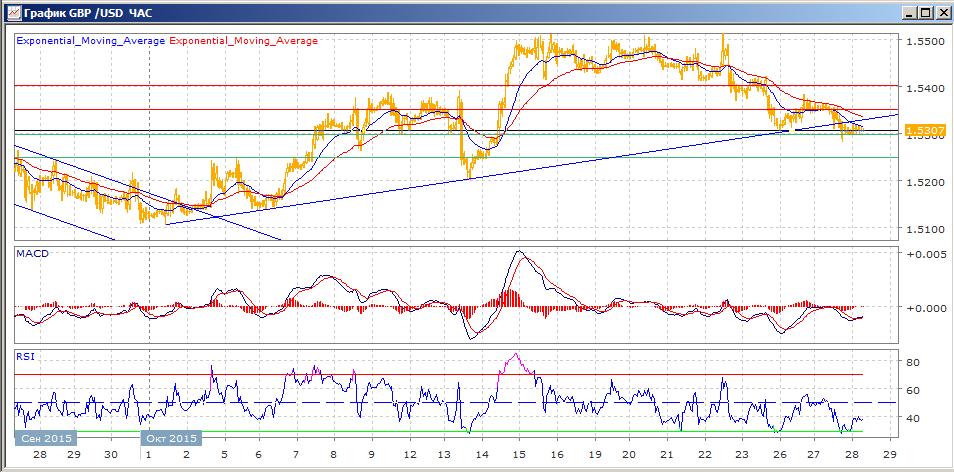The height and width of the screenshot is (472, 954).
Task: Click the RSI peak above 80 near date 15
Action: tap(517, 354)
